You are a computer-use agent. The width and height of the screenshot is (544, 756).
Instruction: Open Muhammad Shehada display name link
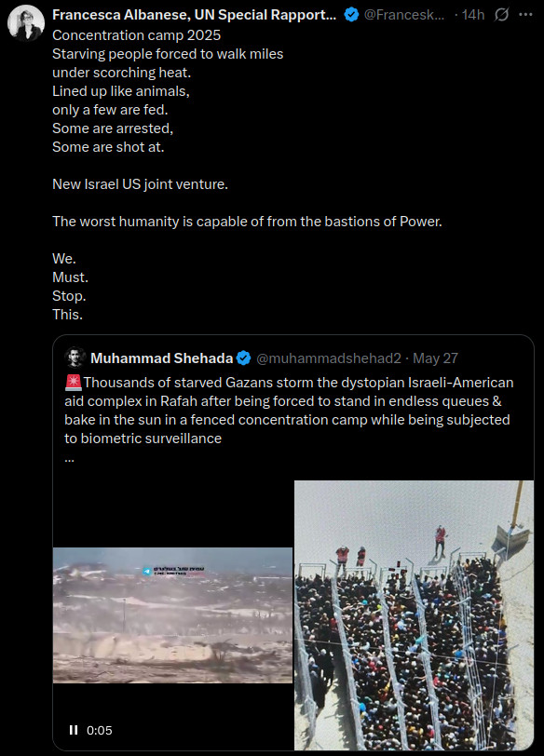click(162, 358)
